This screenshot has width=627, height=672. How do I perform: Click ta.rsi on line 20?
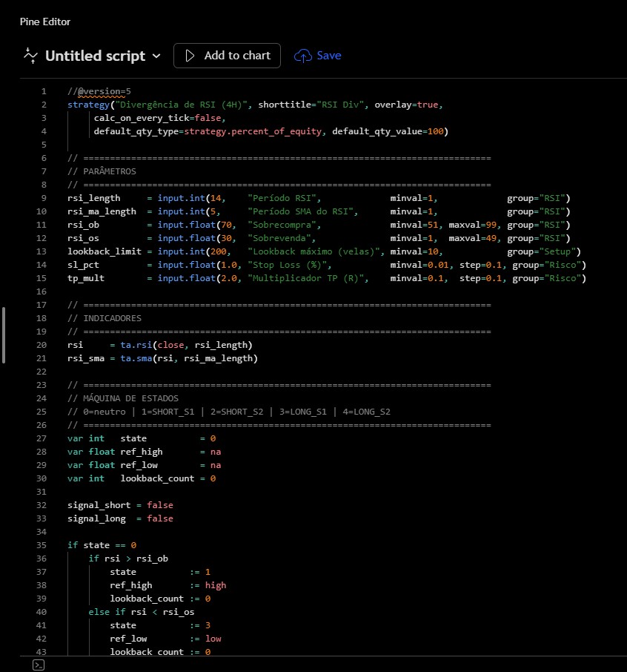(136, 345)
